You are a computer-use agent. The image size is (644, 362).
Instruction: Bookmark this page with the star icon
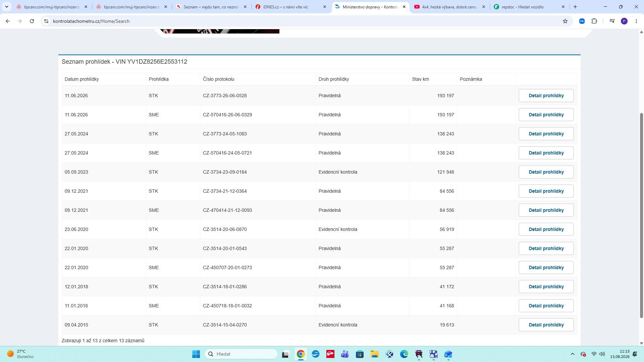565,21
